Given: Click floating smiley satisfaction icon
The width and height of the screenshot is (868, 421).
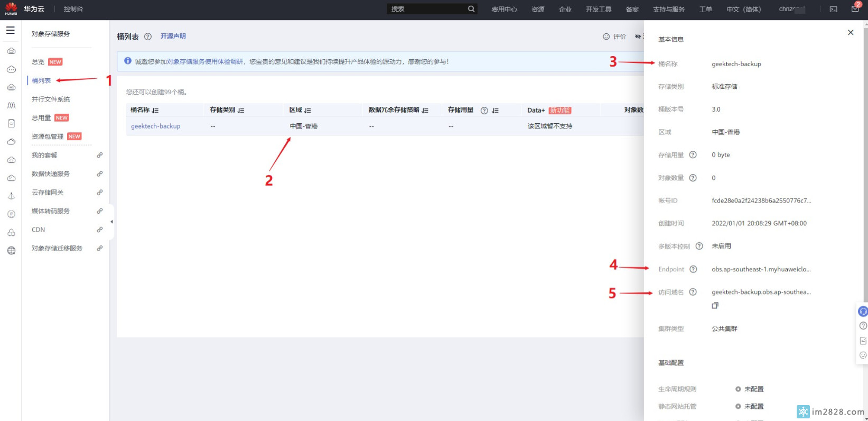Looking at the screenshot, I should point(863,355).
